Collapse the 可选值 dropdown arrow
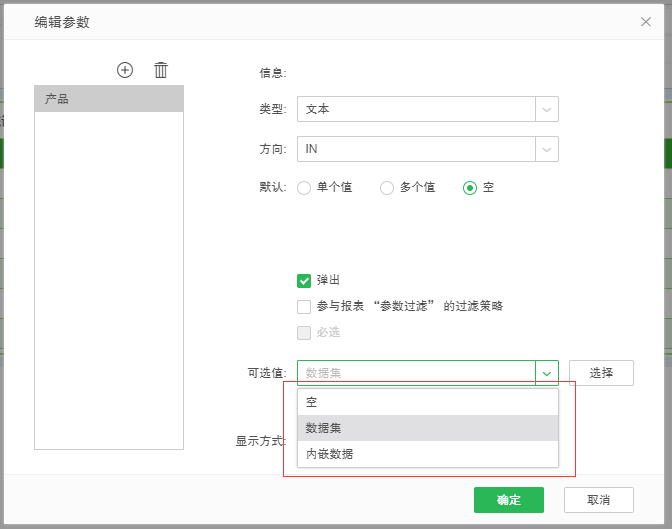 [x=547, y=373]
